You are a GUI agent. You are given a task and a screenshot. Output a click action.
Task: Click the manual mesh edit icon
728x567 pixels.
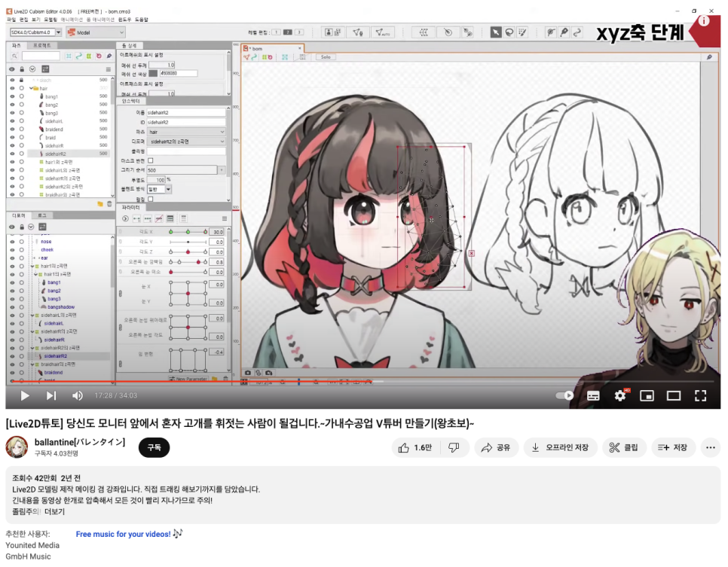[x=357, y=32]
